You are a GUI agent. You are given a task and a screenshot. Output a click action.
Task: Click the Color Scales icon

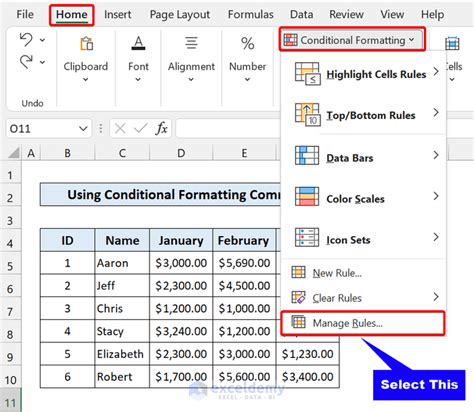(x=307, y=196)
